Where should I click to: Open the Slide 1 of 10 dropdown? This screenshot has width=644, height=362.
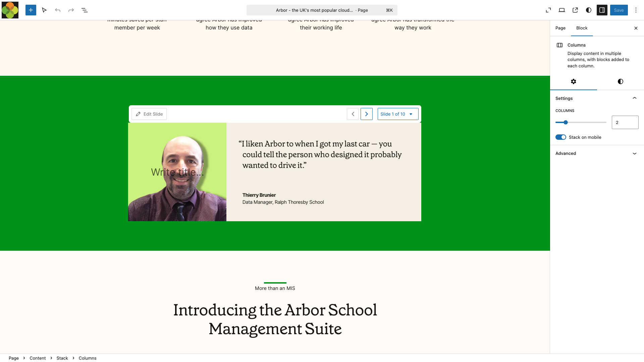[398, 114]
